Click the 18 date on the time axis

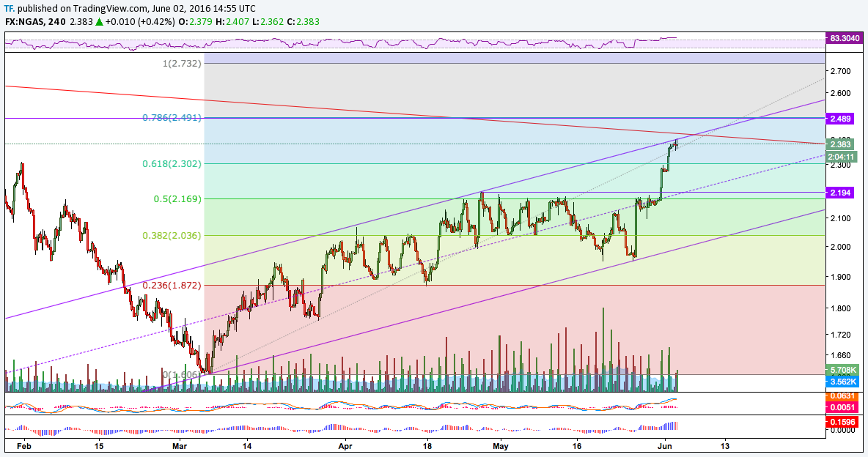click(427, 445)
